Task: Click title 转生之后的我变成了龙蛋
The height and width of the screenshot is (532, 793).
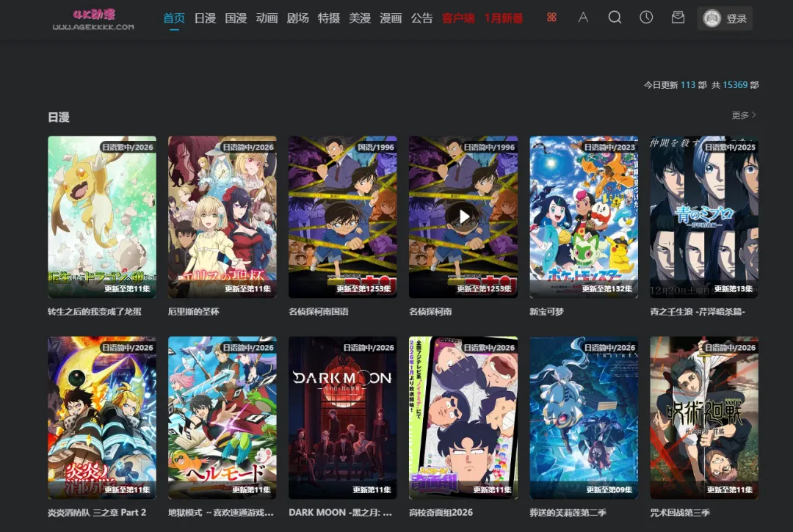Action: point(95,312)
